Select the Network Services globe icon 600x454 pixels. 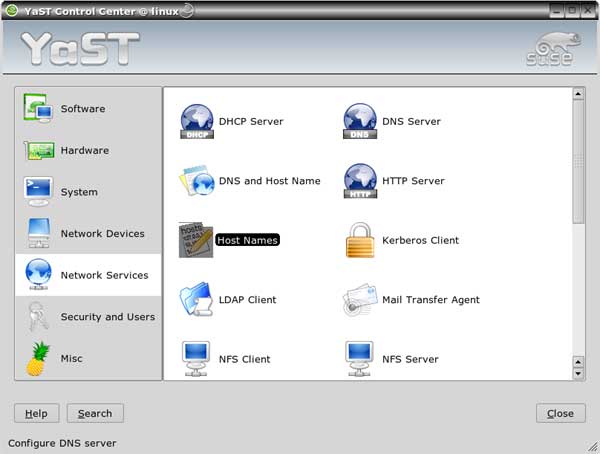point(38,274)
